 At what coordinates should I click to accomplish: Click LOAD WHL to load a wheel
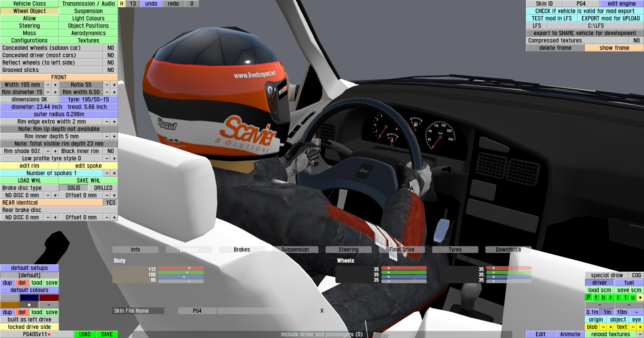coord(30,181)
